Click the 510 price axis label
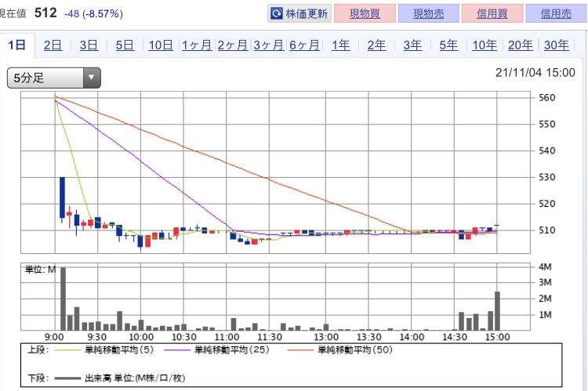This screenshot has height=391, width=588. [x=546, y=230]
